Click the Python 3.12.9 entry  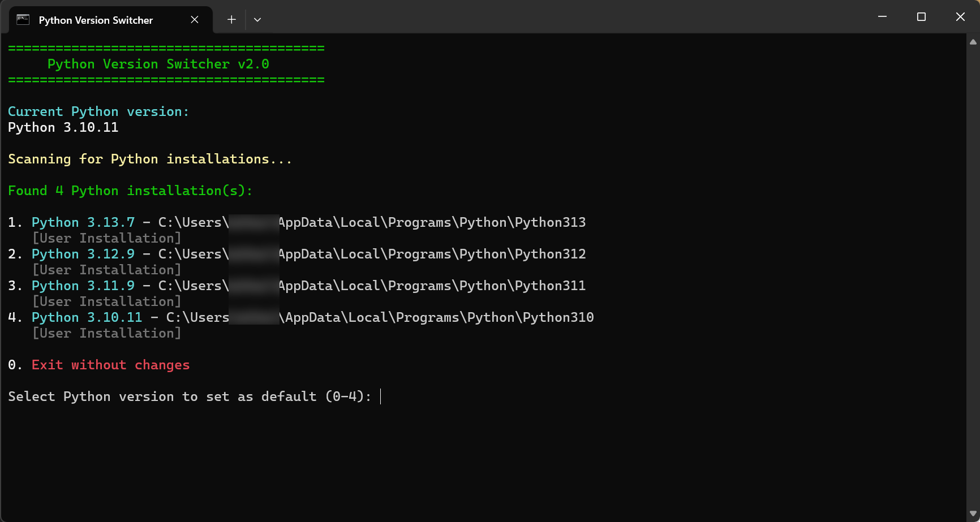coord(83,254)
